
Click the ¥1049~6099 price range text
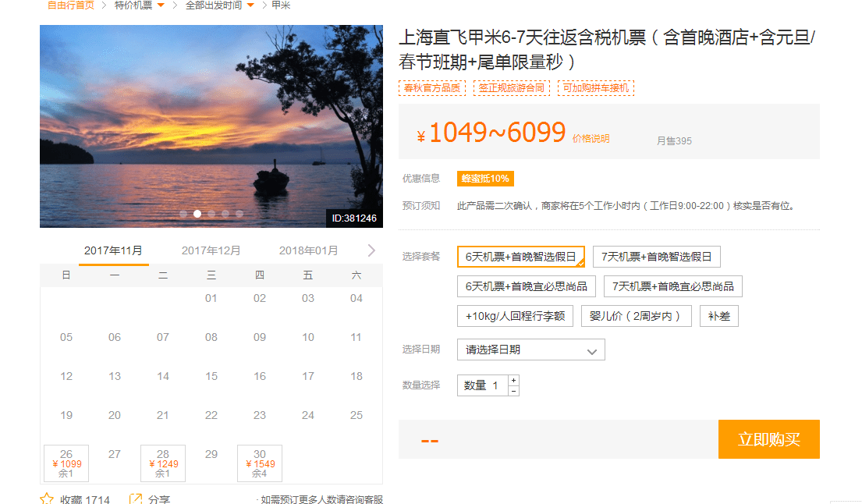click(x=491, y=133)
